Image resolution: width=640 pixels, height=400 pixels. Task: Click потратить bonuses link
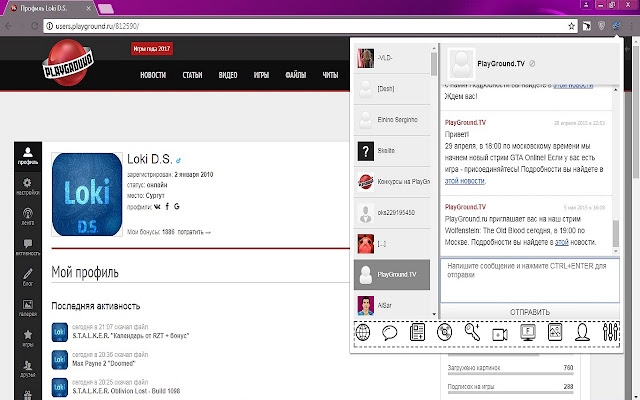click(194, 232)
